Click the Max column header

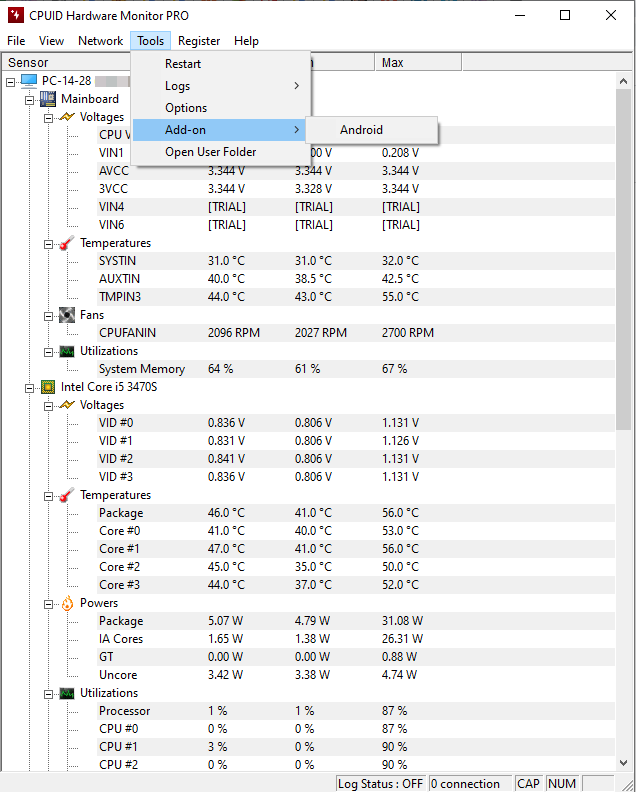(418, 63)
